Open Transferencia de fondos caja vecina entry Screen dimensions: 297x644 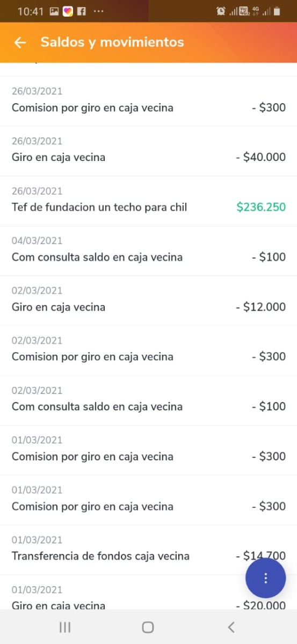coord(148,550)
